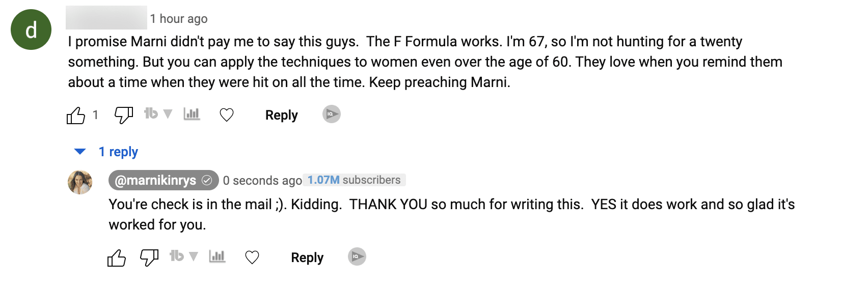Viewport: 868px width, 286px height.
Task: Like the top comment with thumbs up
Action: pos(76,116)
